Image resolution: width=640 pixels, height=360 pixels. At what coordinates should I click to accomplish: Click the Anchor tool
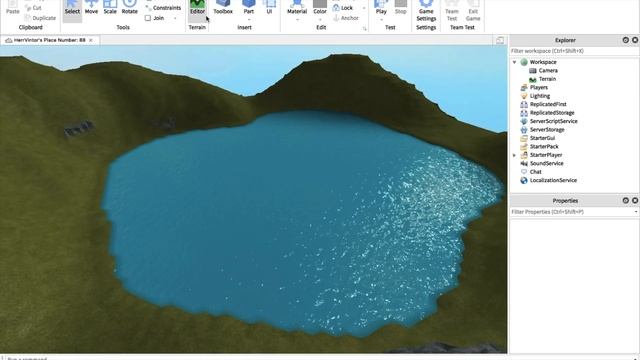click(x=346, y=18)
